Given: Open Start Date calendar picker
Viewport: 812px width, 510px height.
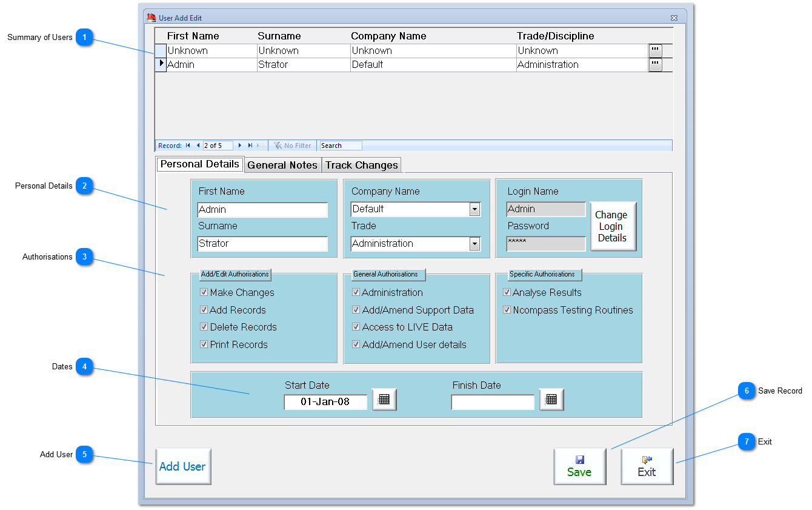Looking at the screenshot, I should pos(384,400).
